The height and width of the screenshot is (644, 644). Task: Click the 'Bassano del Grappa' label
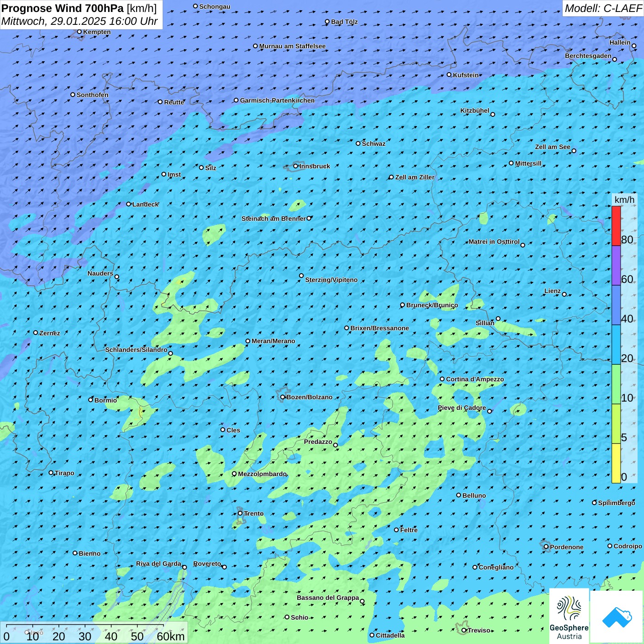tap(328, 598)
